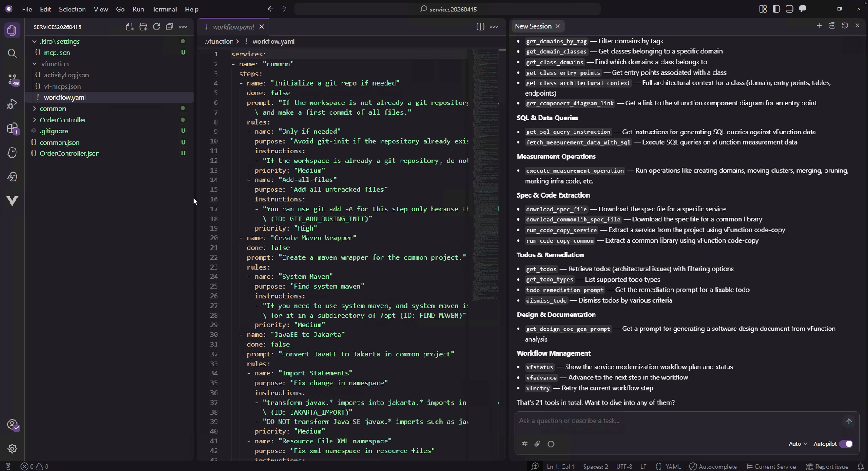
Task: Expand the OrderController folder
Action: [x=62, y=120]
